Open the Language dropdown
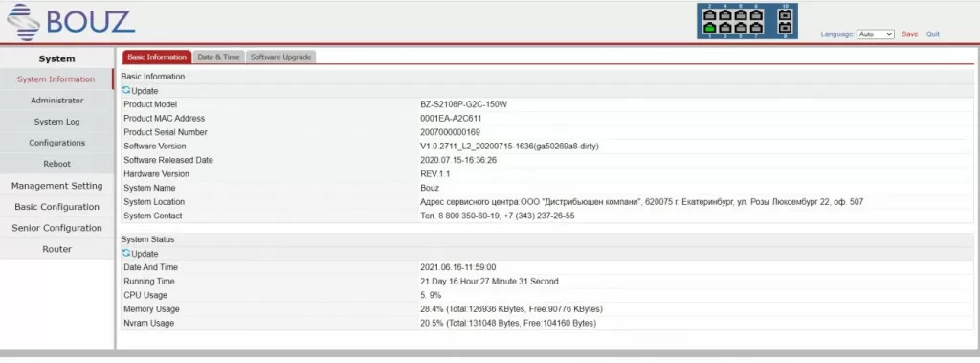980x363 pixels. click(x=876, y=34)
